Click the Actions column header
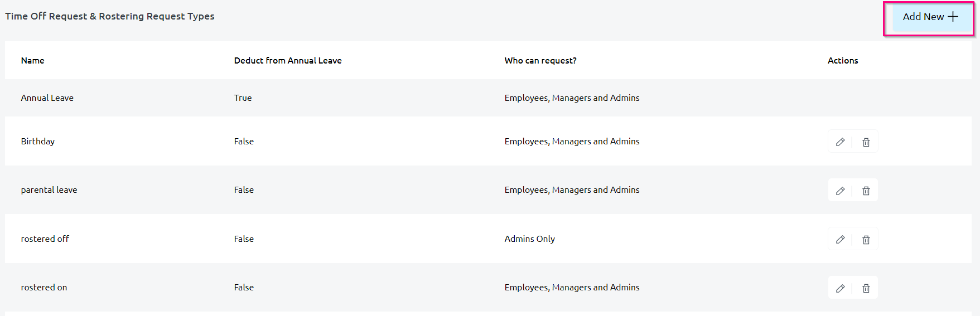Image resolution: width=980 pixels, height=316 pixels. pyautogui.click(x=843, y=60)
